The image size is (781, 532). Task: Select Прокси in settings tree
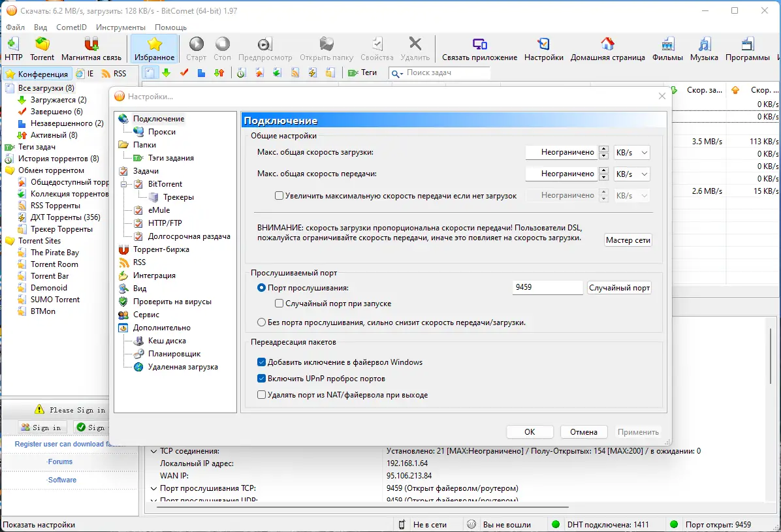[x=161, y=131]
